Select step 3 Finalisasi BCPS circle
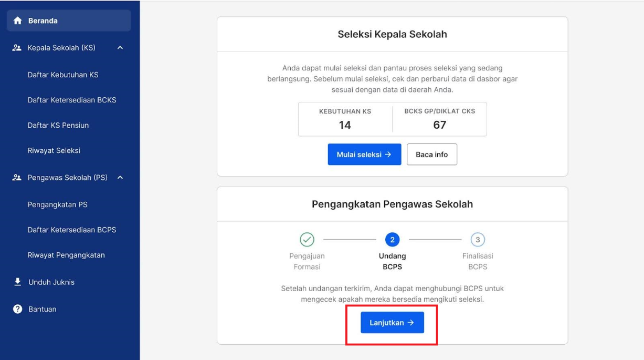 [478, 240]
